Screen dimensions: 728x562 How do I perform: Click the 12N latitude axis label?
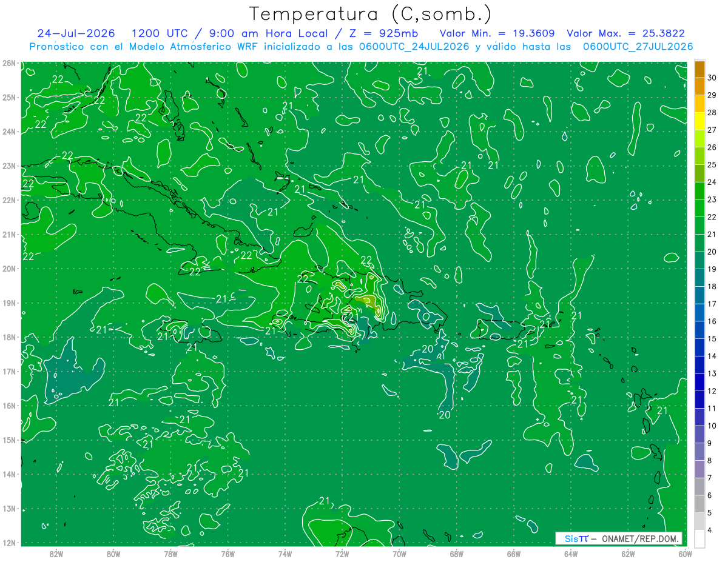pos(8,543)
